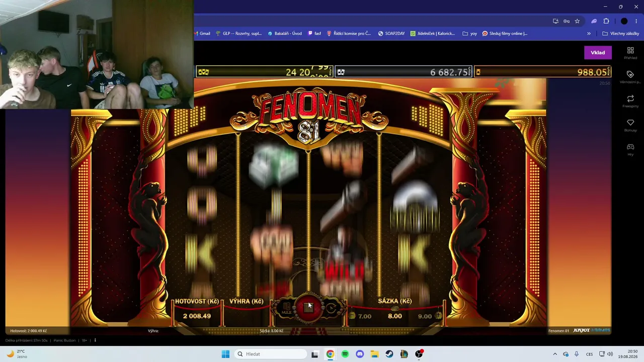The width and height of the screenshot is (644, 362).
Task: Select the 9.00 bet value
Action: point(425,316)
